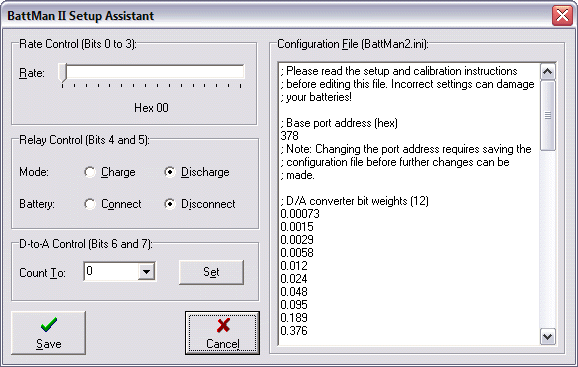
Task: Click the '; D/A converter bit weights (12)' line
Action: [x=354, y=201]
